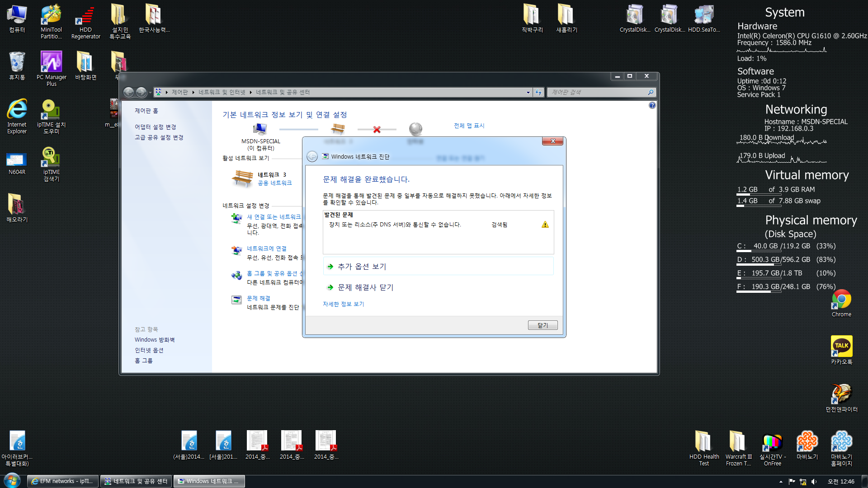868x488 pixels.
Task: Click 추가 옵션 보기 option
Action: [x=438, y=267]
